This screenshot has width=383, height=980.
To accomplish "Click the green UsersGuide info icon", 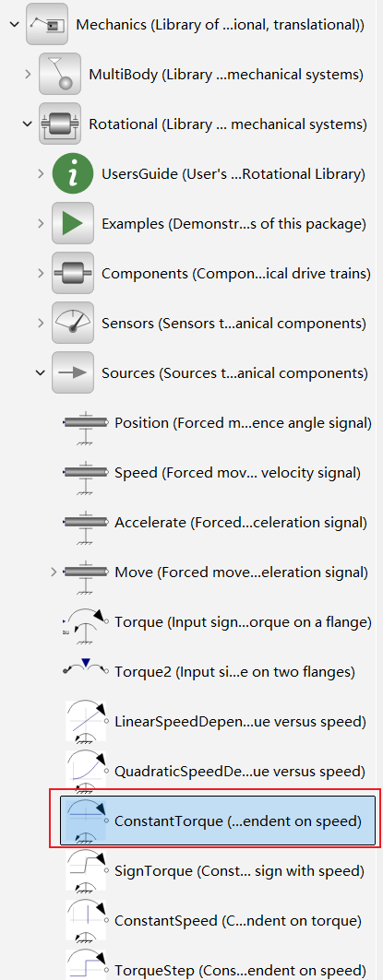I will [73, 173].
